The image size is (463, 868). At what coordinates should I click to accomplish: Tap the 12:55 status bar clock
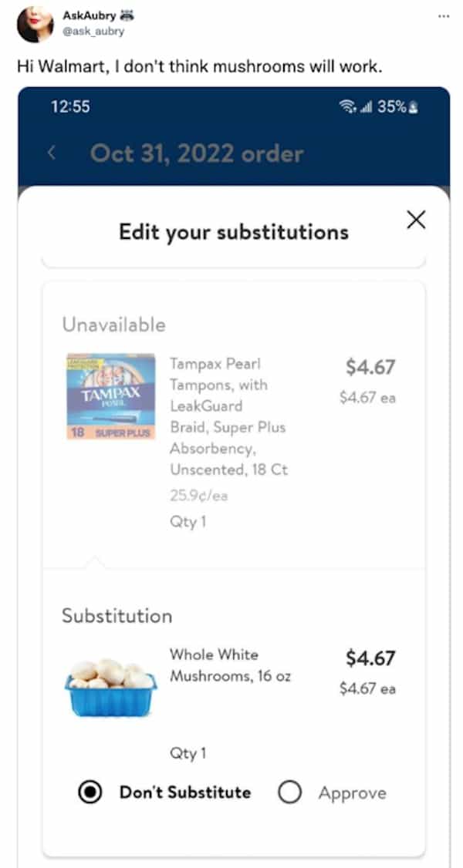[x=71, y=107]
